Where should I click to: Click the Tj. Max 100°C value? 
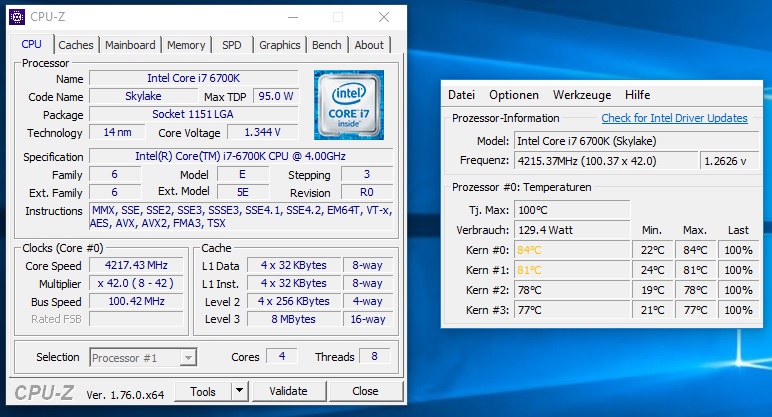tap(572, 210)
